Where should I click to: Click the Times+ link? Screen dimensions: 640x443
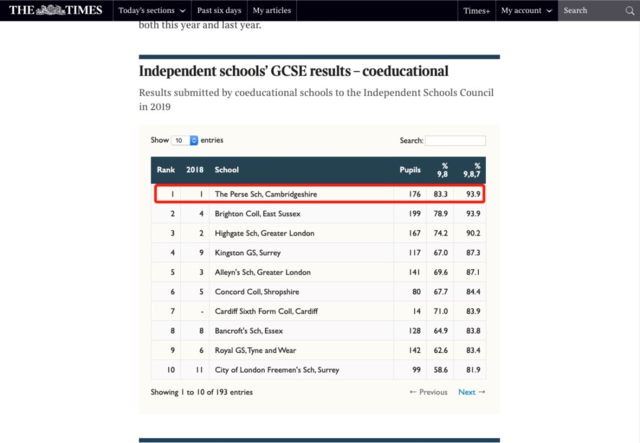(476, 10)
